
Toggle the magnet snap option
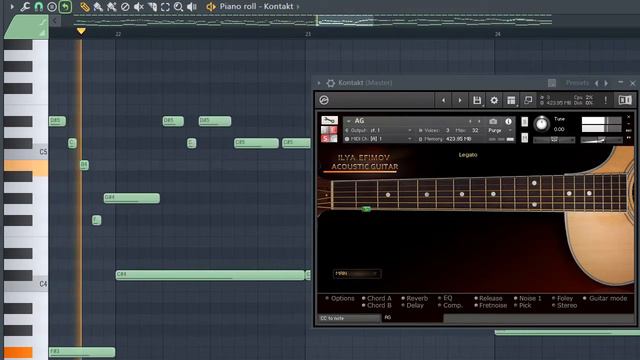pyautogui.click(x=39, y=7)
